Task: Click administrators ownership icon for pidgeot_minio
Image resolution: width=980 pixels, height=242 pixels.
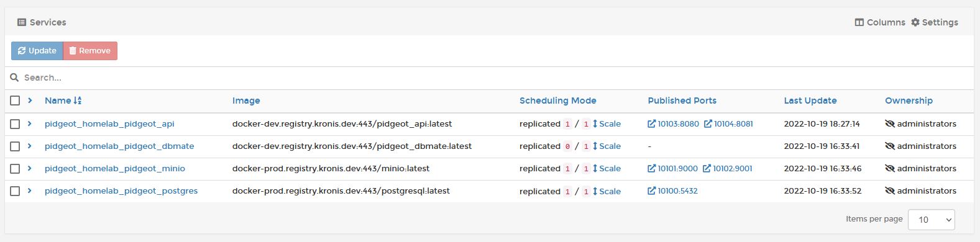Action: [x=889, y=169]
